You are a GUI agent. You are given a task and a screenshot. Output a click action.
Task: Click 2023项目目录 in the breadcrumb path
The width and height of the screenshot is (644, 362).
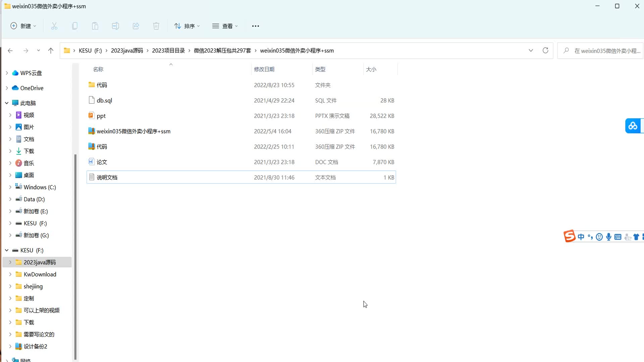point(168,51)
